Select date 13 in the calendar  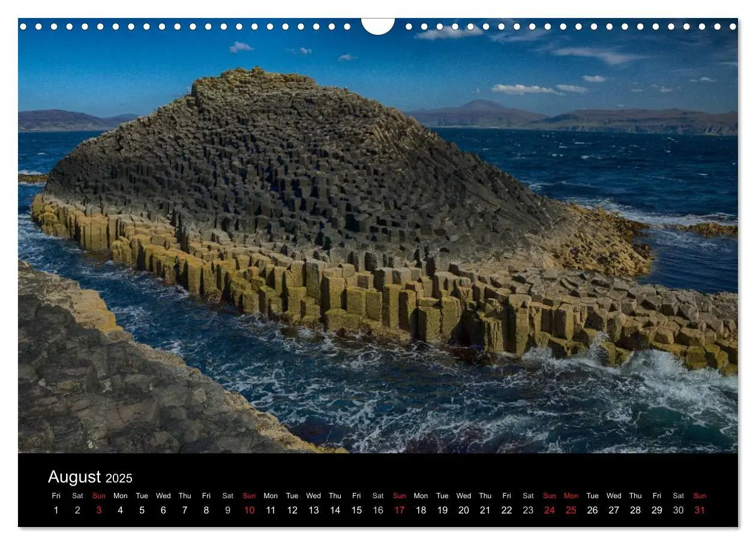coord(314,510)
